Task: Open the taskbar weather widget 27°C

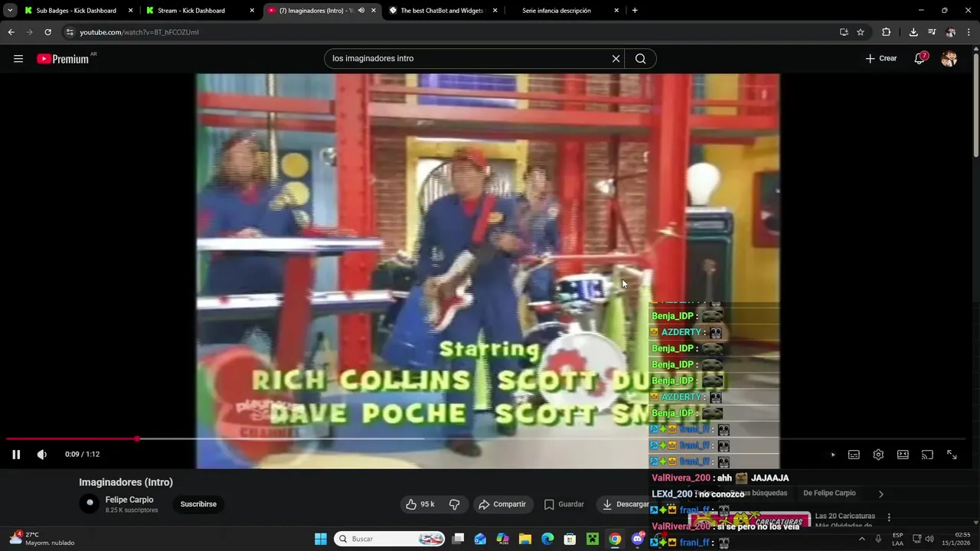Action: coord(42,539)
